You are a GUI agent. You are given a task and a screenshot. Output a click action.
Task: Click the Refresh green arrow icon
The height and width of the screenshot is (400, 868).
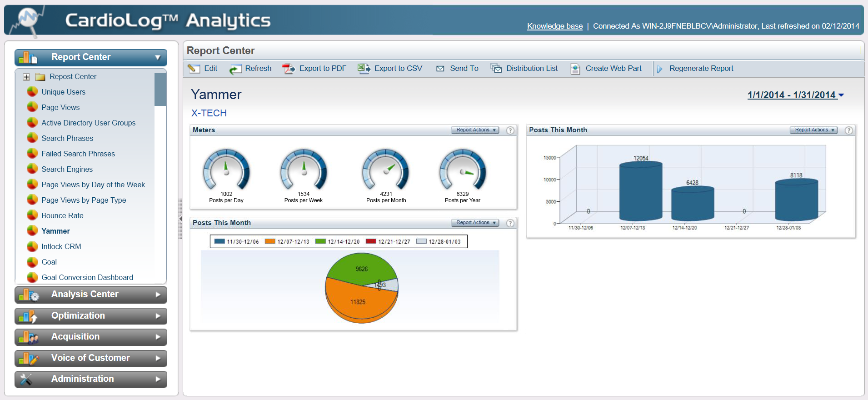pyautogui.click(x=235, y=69)
